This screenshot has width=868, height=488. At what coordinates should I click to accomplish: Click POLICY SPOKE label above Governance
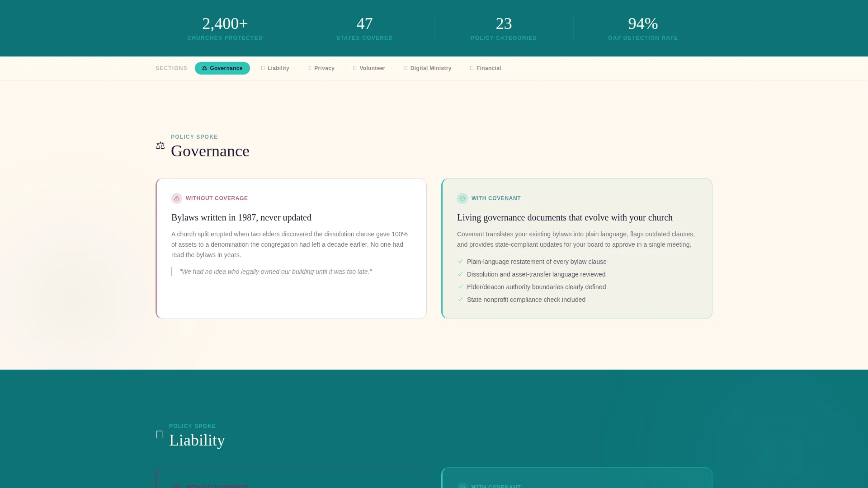(194, 137)
